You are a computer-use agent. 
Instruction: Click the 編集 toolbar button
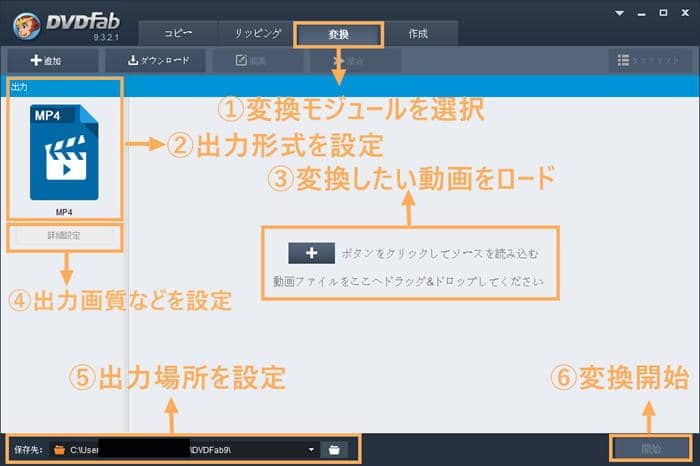pos(254,61)
